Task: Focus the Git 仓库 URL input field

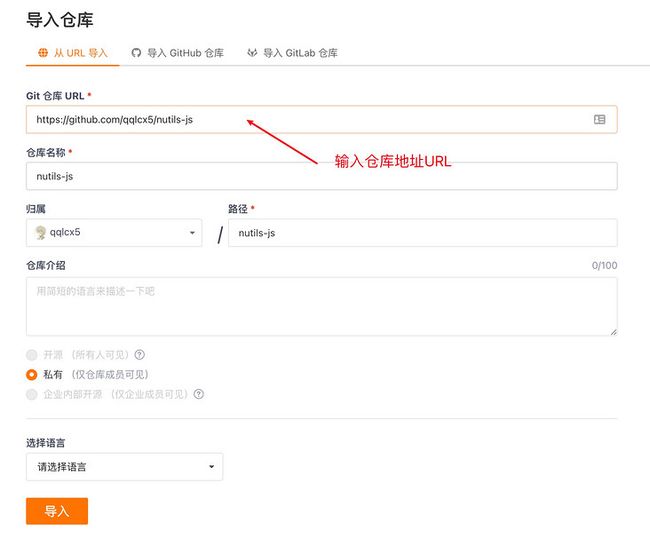Action: click(x=322, y=119)
